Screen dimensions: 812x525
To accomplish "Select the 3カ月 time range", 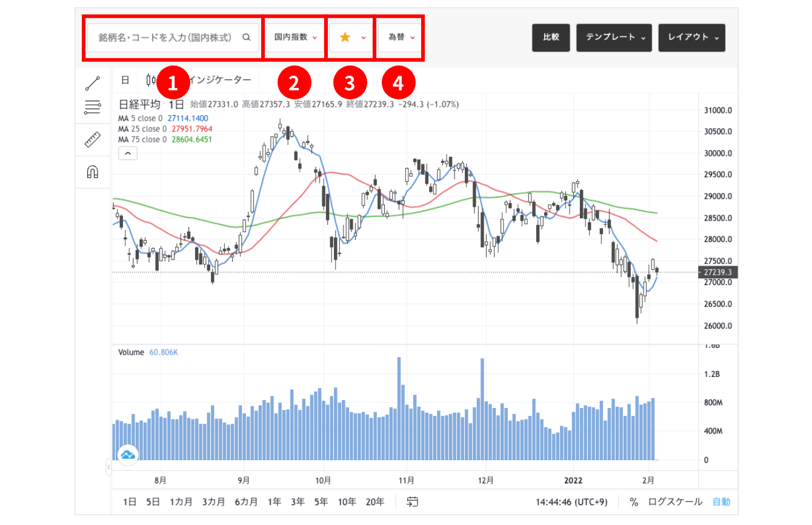I will pos(214,502).
